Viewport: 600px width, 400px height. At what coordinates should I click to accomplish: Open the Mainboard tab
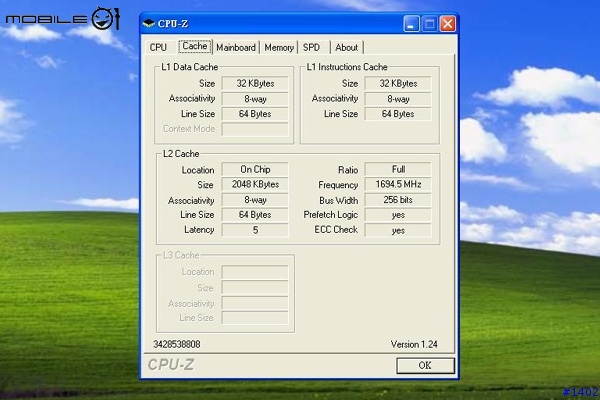click(x=236, y=47)
